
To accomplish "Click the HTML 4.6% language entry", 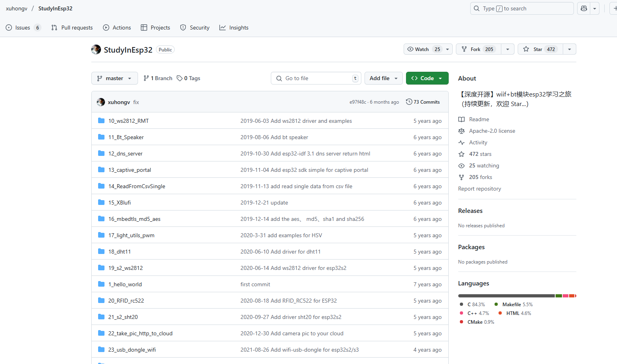I will (515, 313).
